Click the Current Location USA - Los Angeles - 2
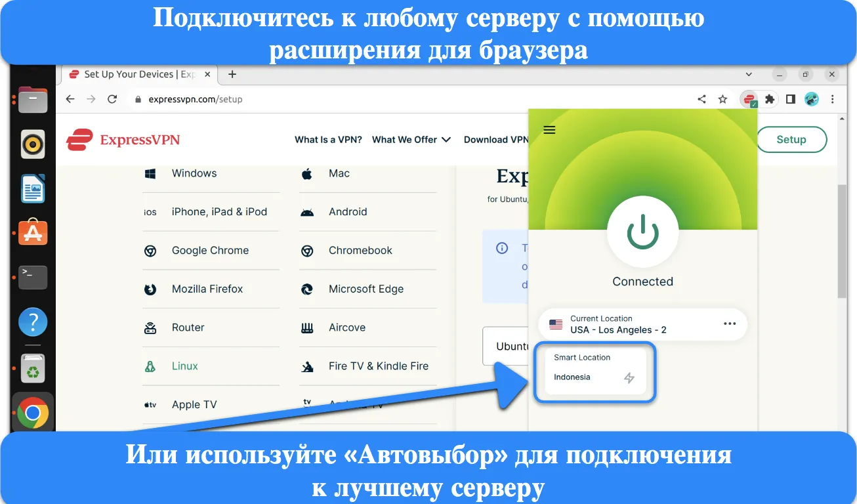Viewport: 857px width, 504px height. click(x=642, y=324)
